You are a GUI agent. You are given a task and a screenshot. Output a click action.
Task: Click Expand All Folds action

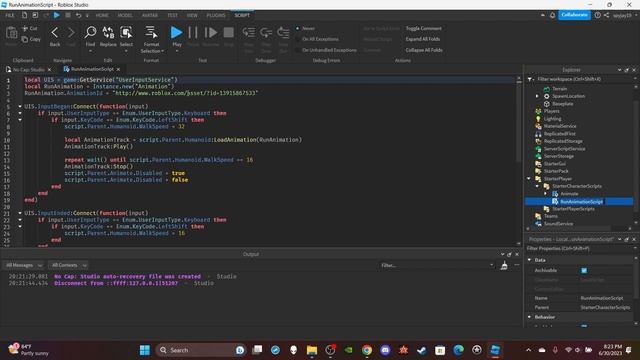tap(423, 39)
